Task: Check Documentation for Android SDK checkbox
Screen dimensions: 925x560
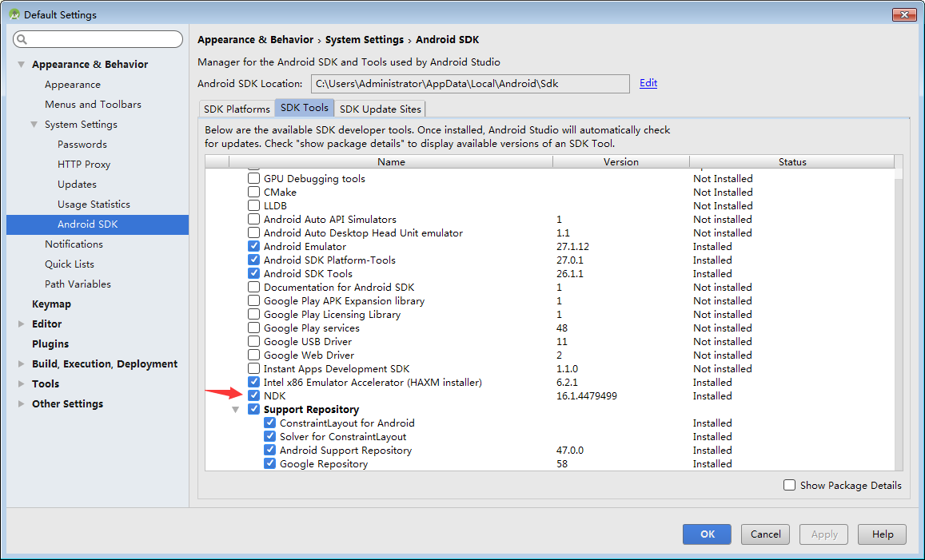Action: click(253, 287)
